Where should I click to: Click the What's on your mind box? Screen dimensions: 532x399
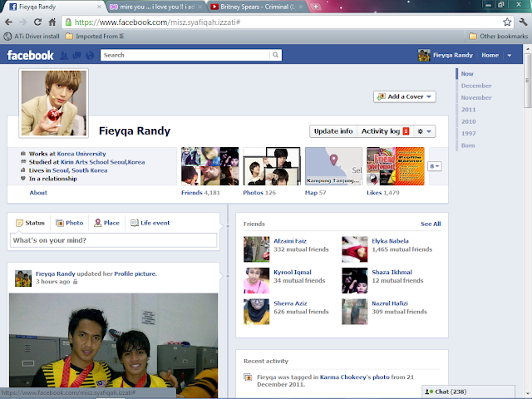pyautogui.click(x=113, y=240)
